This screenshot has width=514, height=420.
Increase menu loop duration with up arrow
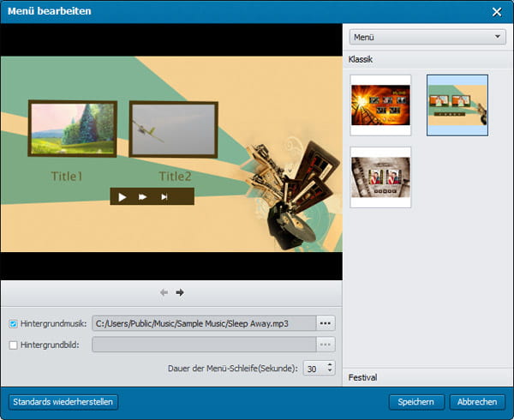330,364
